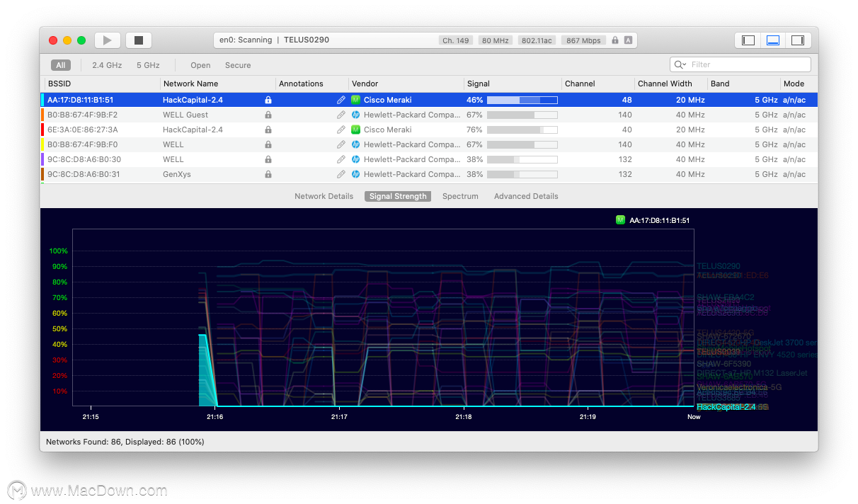Viewport: 858px width, 504px height.
Task: Start scanning with the play button
Action: coord(108,40)
